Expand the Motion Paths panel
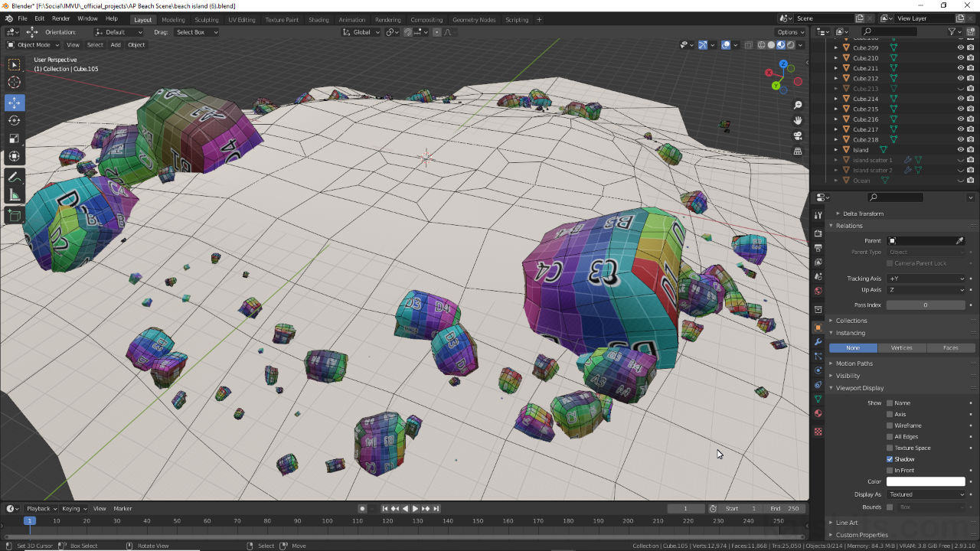This screenshot has height=551, width=980. tap(854, 364)
